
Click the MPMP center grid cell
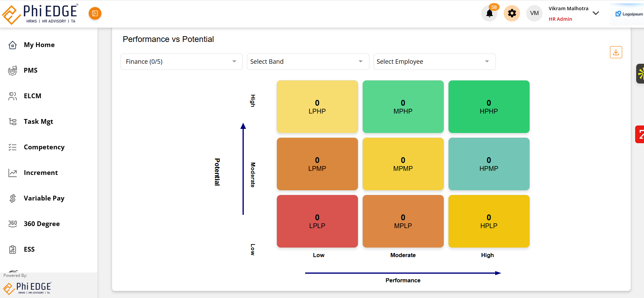pyautogui.click(x=403, y=164)
